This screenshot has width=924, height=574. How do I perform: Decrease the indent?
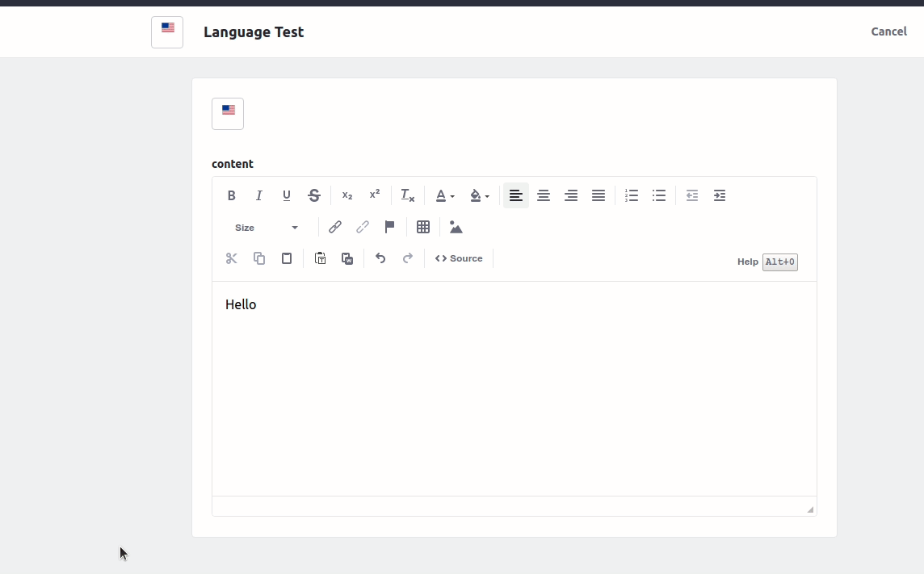[692, 195]
